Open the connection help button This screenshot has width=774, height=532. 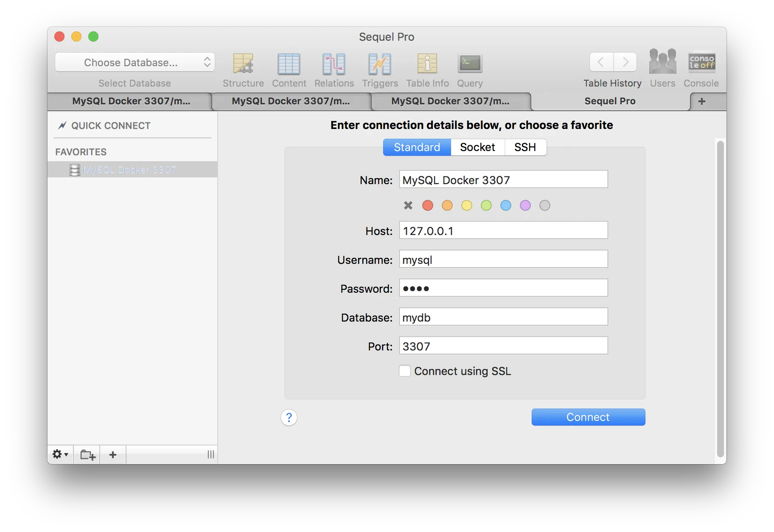pos(289,417)
